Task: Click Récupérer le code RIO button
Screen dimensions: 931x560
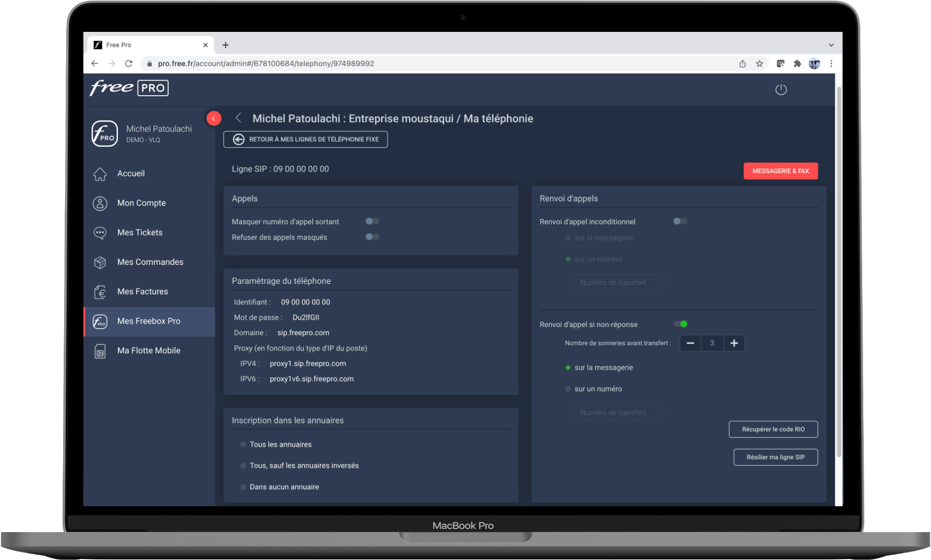Action: pos(773,429)
